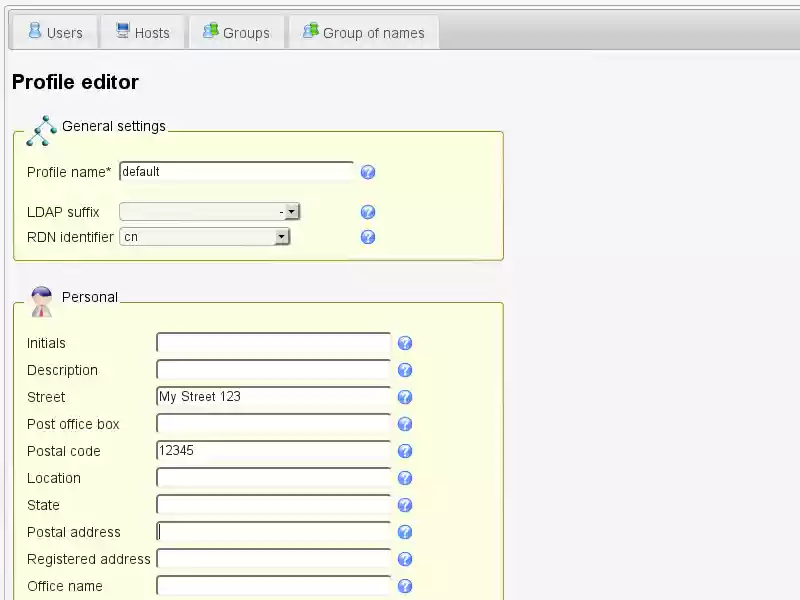Expand the RDN identifier dropdown
Image resolution: width=800 pixels, height=600 pixels.
point(281,237)
